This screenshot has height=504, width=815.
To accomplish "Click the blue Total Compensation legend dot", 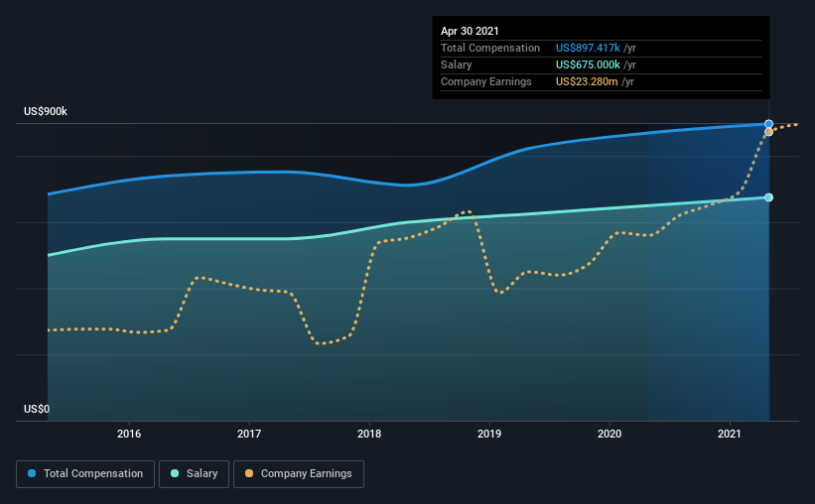I will 32,473.
